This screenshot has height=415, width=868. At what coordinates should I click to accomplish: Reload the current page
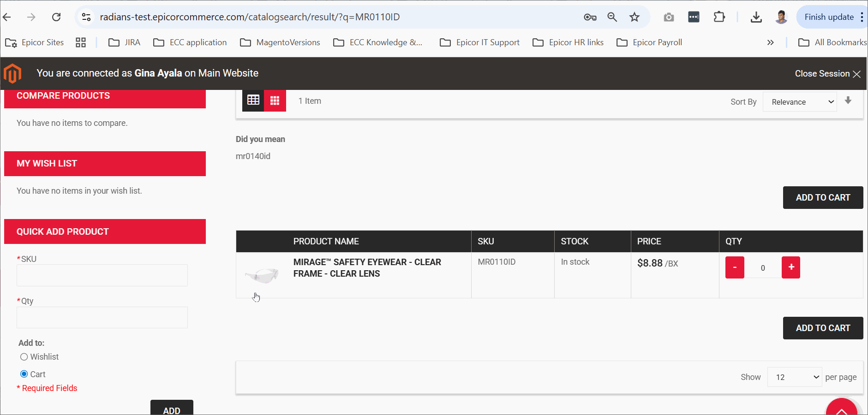pos(56,17)
